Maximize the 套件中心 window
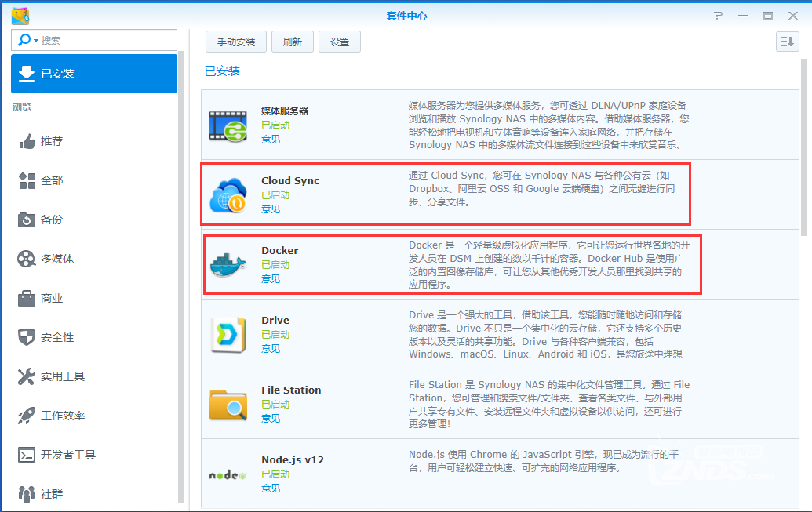Viewport: 812px width, 512px height. pos(768,16)
